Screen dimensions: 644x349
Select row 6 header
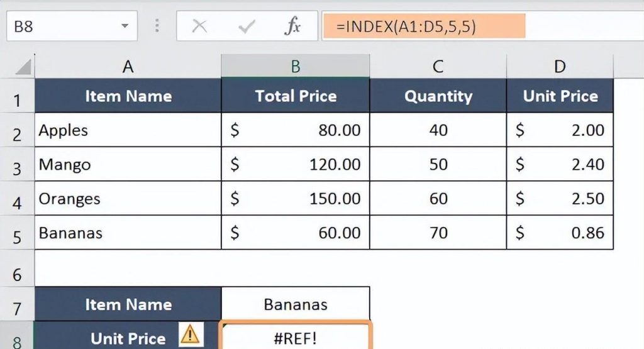tap(17, 274)
